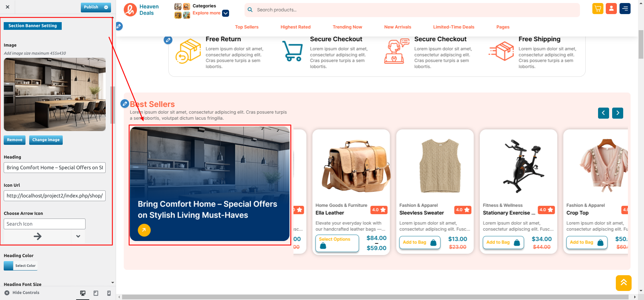Expand the Categories Explore more dropdown
Viewport: 644px width, 300px height.
pyautogui.click(x=226, y=13)
